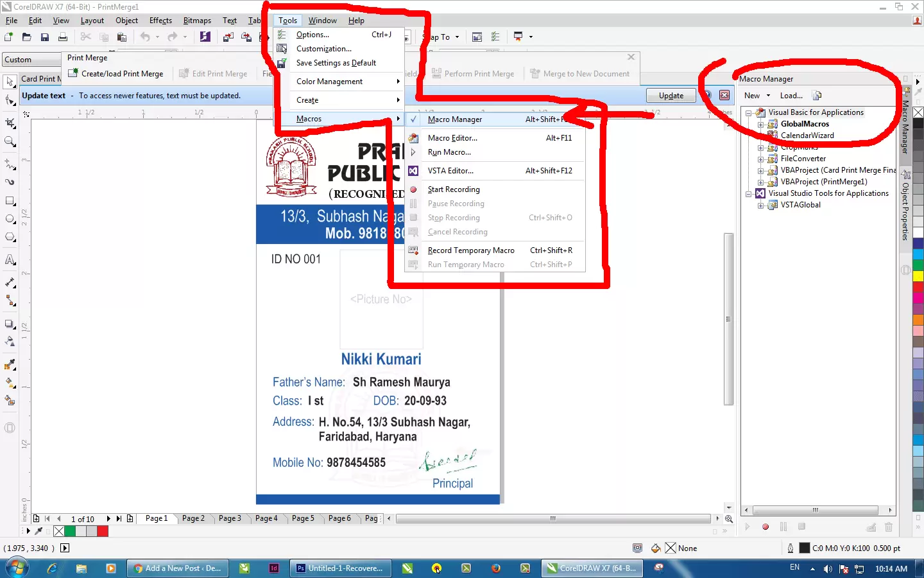Expand VBAProject (PrintMerge1) node
This screenshot has width=924, height=578.
[x=760, y=182]
